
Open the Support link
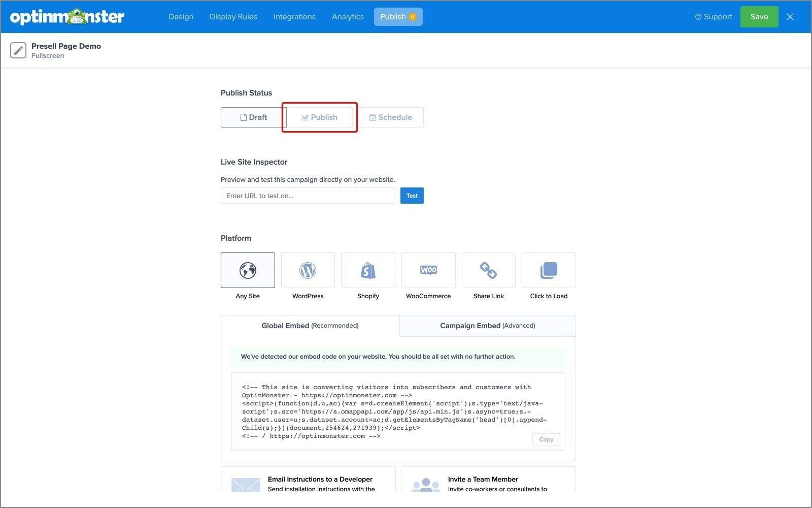(714, 17)
